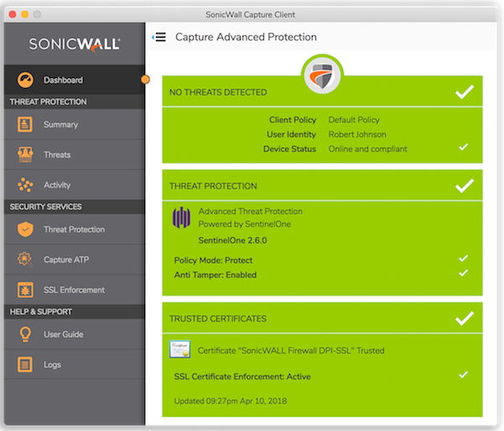Click Policy Mode: Protect text
The image size is (504, 431).
(214, 260)
